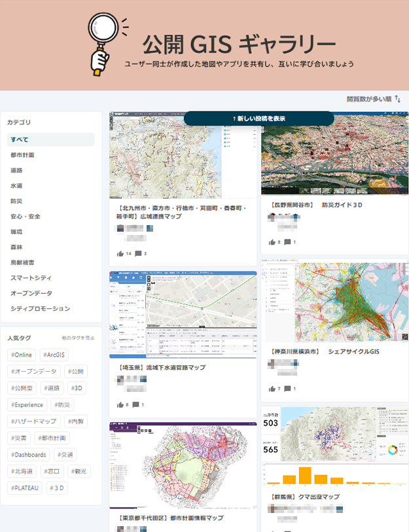Screen dimensions: 409x532
Task: Select the #北海道 tag
Action: click(x=22, y=471)
